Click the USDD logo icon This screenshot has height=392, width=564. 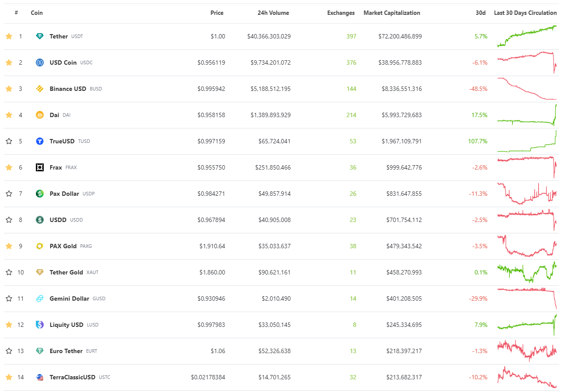[x=40, y=220]
